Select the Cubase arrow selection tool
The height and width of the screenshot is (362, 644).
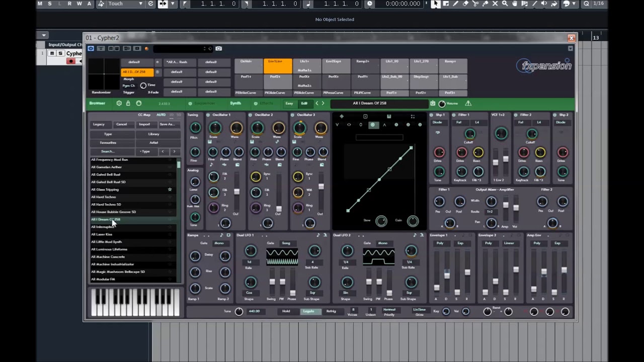coord(436,4)
